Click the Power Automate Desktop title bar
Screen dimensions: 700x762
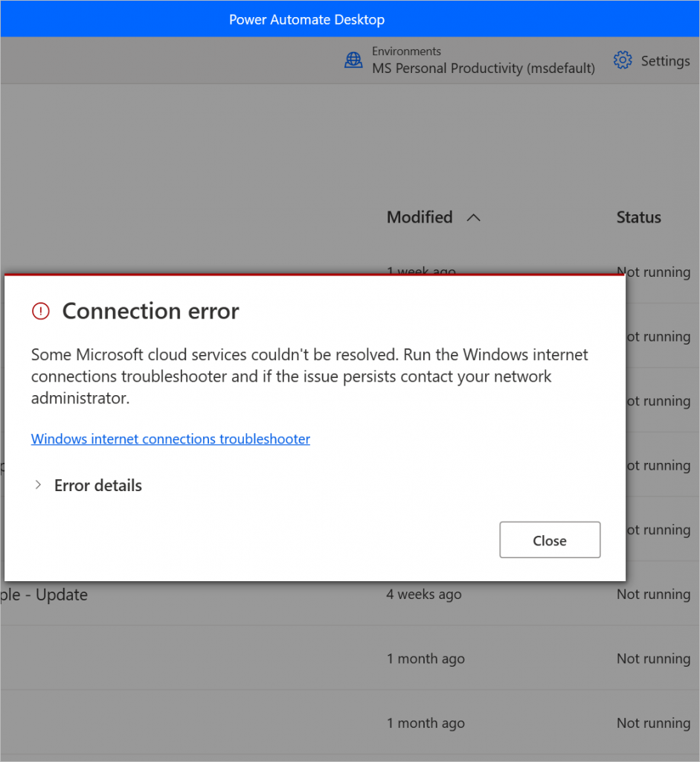306,19
